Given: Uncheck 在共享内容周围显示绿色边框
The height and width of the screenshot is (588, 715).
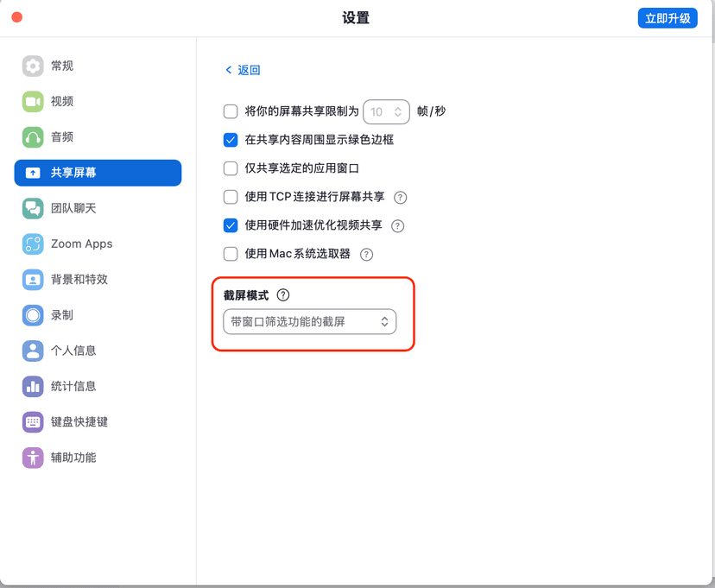Looking at the screenshot, I should pos(231,140).
